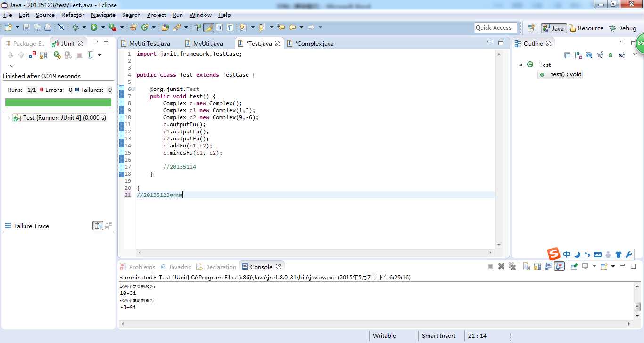Screen dimensions: 644x343
Task: Click Collapse All icon in Outline view
Action: [x=567, y=55]
